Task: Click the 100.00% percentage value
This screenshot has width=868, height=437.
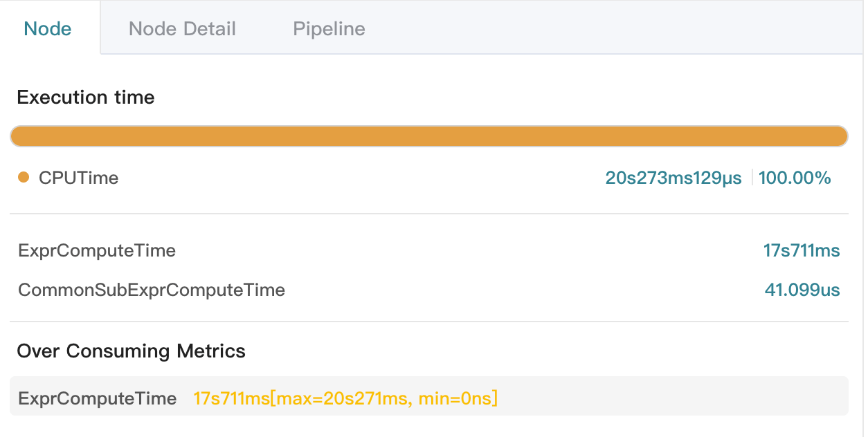Action: [794, 178]
